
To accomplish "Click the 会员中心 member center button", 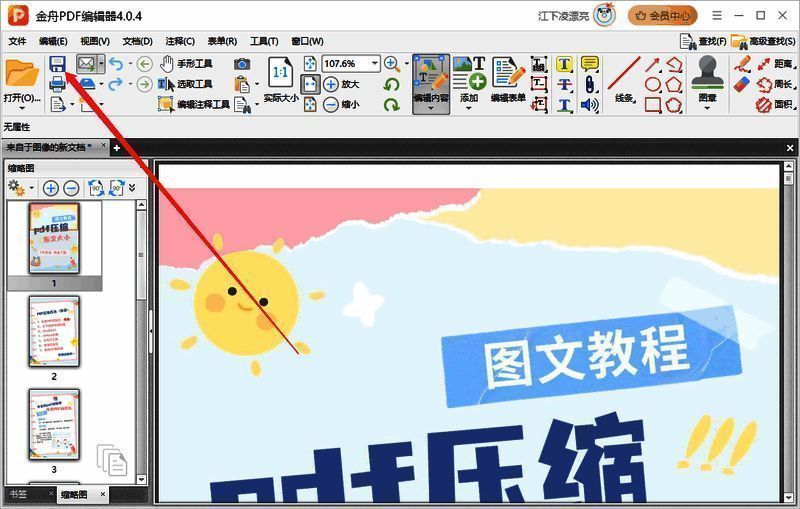I will (x=663, y=16).
